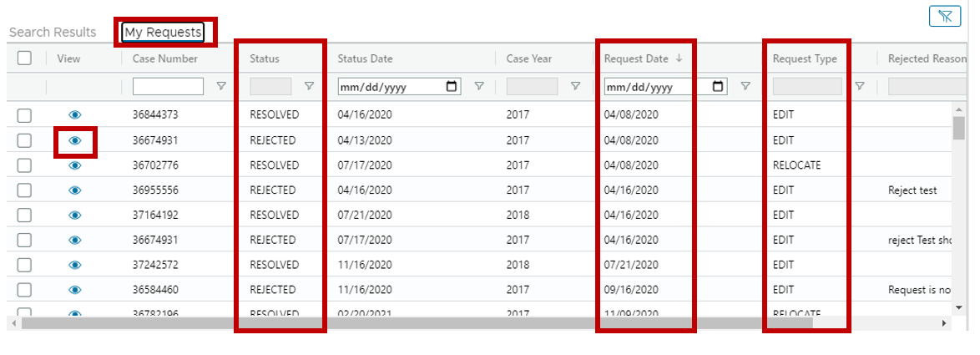Click eye icon for case 37164192
This screenshot has height=355, width=980.
(75, 215)
